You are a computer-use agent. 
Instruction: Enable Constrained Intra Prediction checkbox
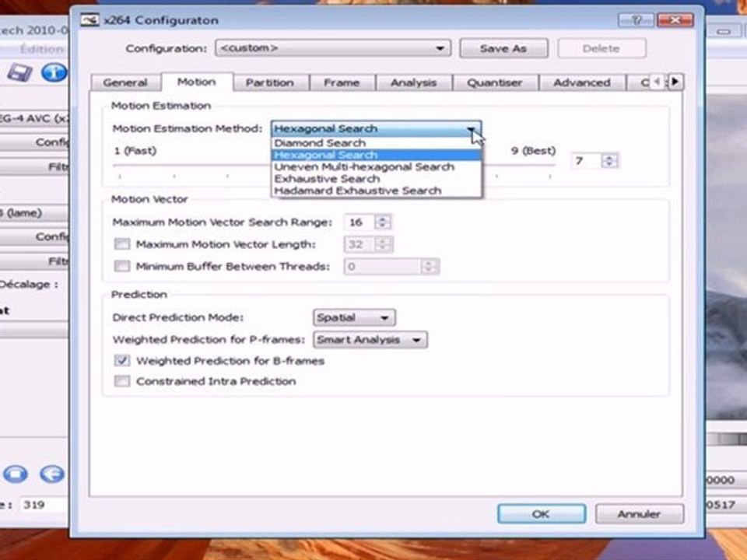pyautogui.click(x=122, y=381)
